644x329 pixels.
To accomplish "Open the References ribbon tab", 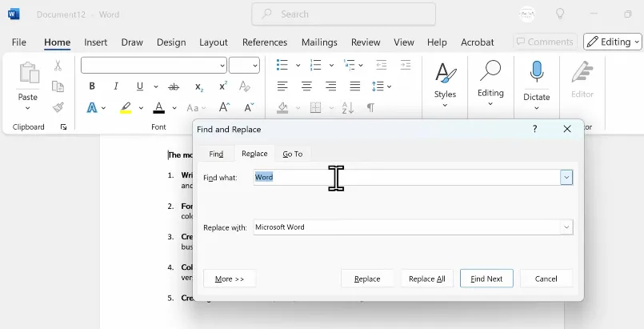I will pyautogui.click(x=265, y=42).
